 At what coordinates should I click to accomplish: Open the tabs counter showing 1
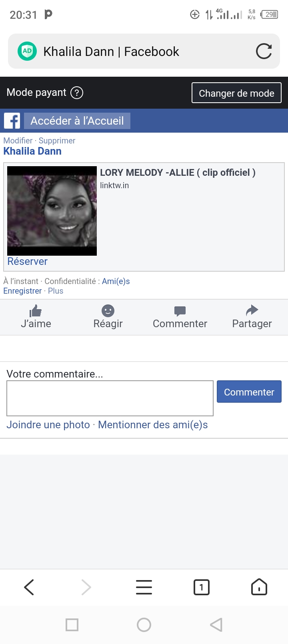202,587
